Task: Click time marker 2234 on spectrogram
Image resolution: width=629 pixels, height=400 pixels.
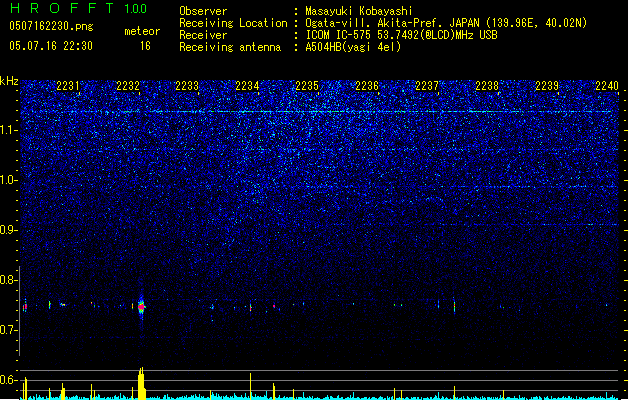Action: (x=248, y=86)
